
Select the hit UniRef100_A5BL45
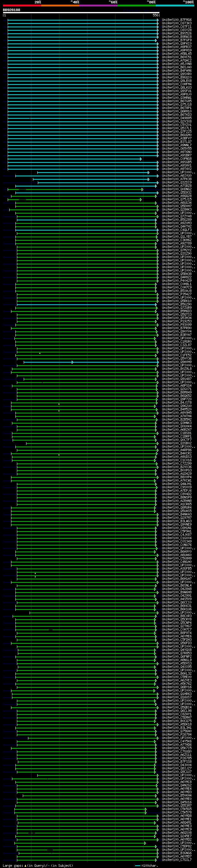click(x=177, y=54)
